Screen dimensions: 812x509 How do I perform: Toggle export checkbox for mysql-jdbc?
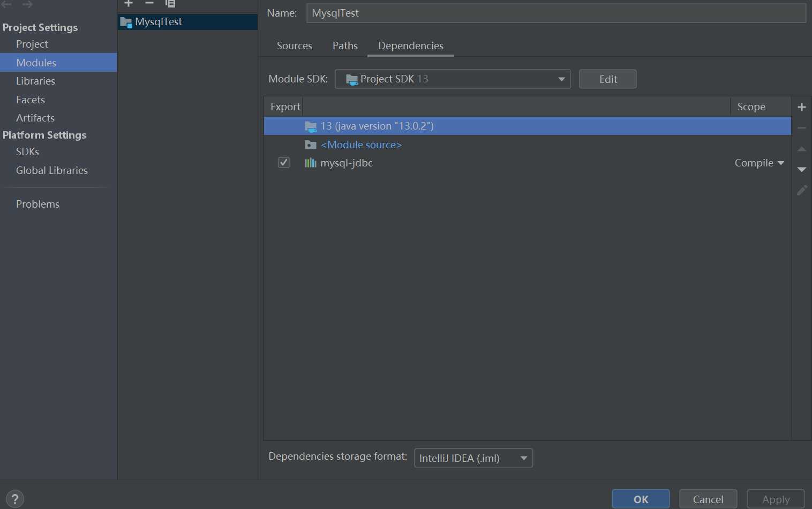(x=284, y=162)
